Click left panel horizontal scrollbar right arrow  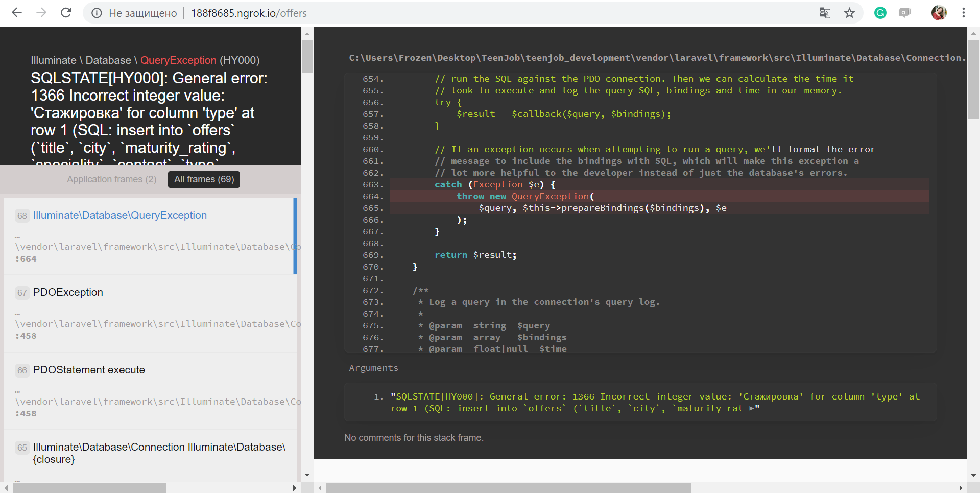tap(294, 488)
